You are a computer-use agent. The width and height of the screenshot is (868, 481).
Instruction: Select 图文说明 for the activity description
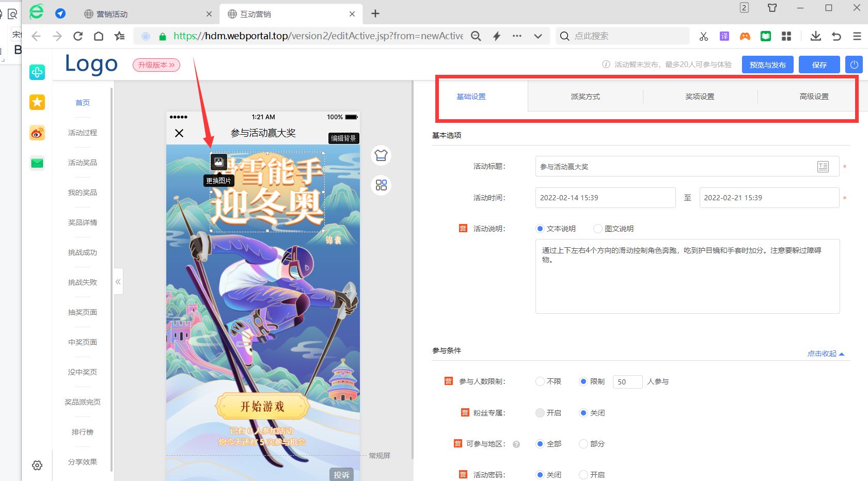coord(597,229)
